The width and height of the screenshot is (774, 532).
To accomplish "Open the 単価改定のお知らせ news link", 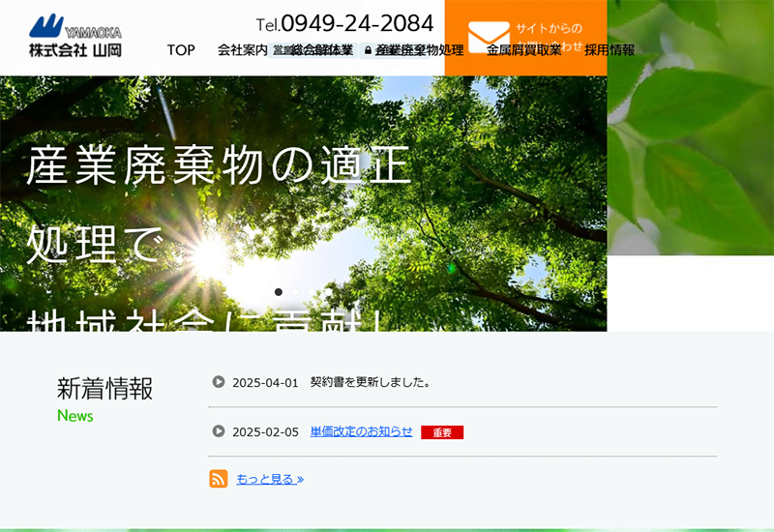I will click(361, 431).
